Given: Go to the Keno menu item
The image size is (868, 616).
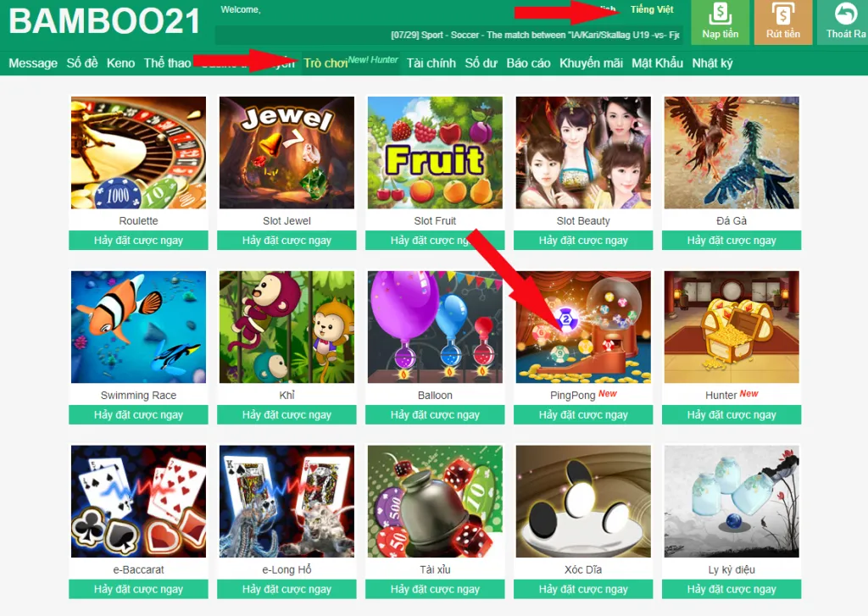Looking at the screenshot, I should (x=120, y=63).
